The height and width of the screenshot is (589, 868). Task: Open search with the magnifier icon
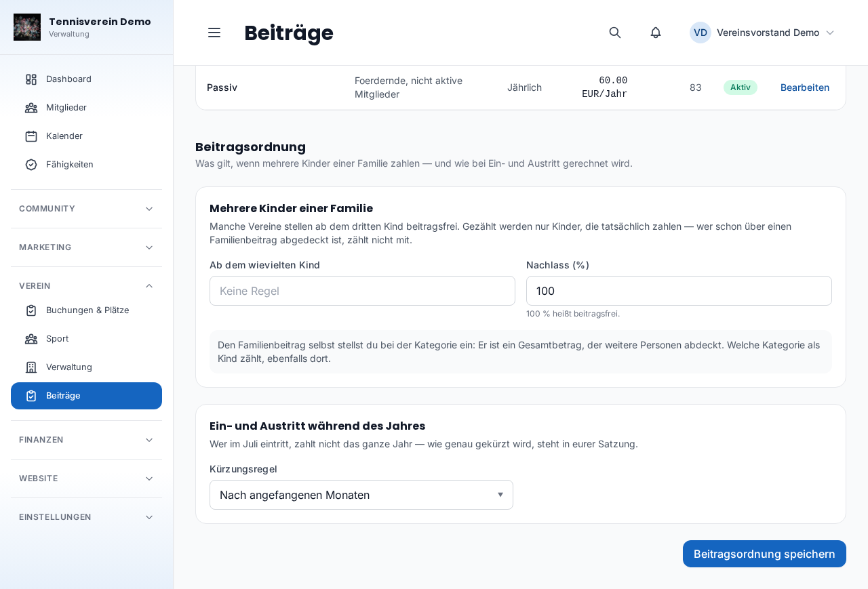click(615, 33)
